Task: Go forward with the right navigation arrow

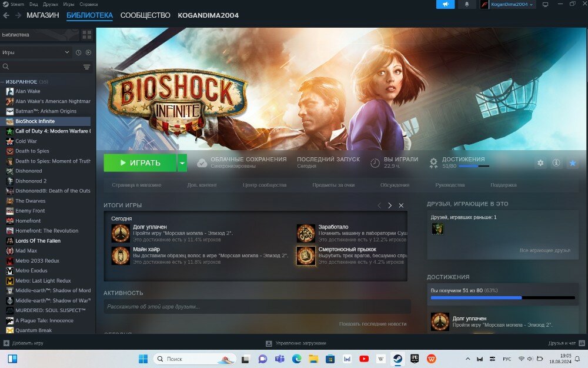Action: [x=18, y=15]
